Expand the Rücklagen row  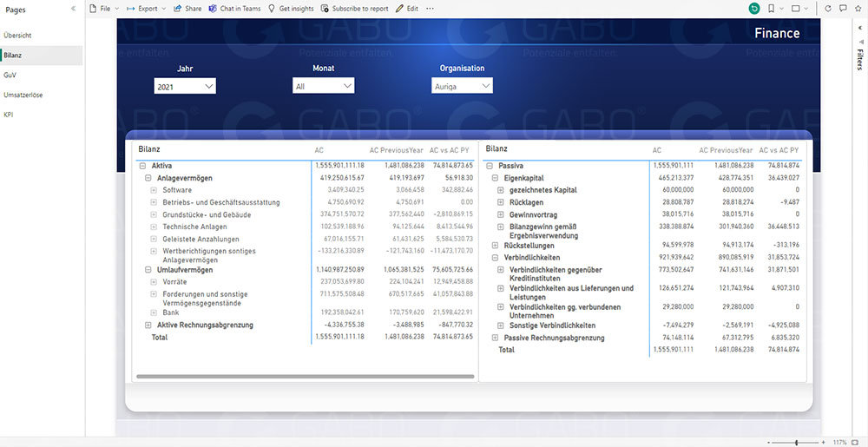pos(501,202)
